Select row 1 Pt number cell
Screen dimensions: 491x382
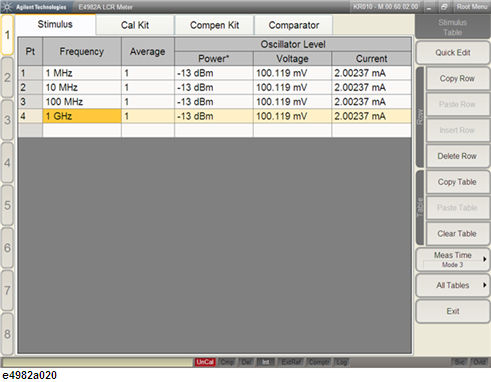pyautogui.click(x=30, y=73)
